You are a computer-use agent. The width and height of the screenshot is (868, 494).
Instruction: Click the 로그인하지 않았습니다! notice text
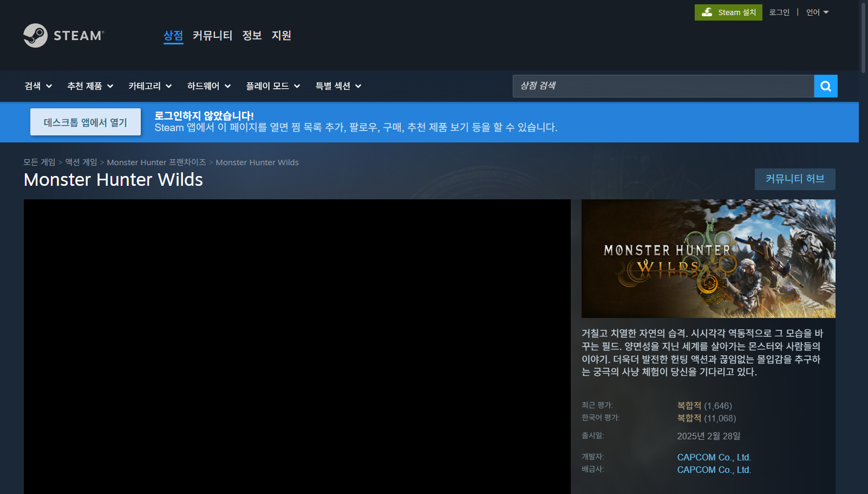(x=204, y=115)
